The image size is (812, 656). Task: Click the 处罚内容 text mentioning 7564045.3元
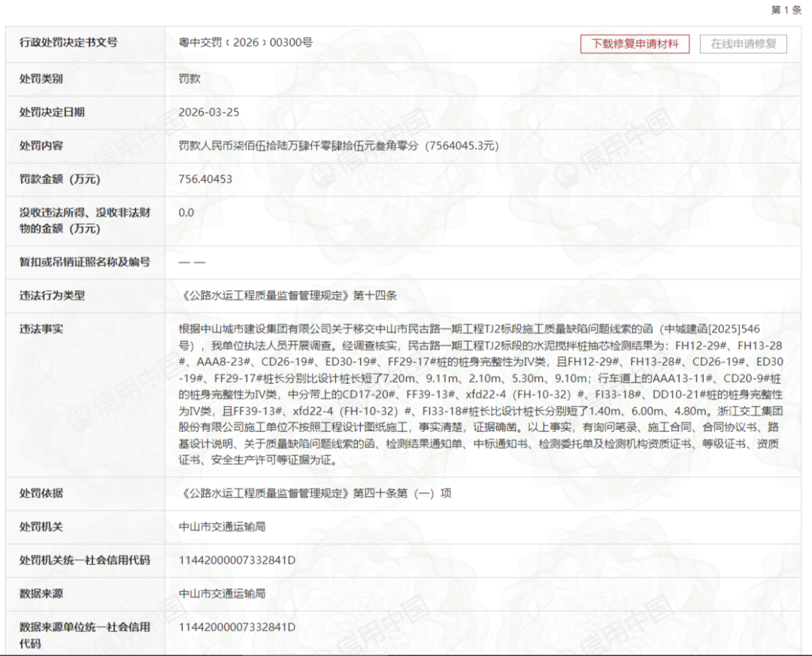click(338, 146)
